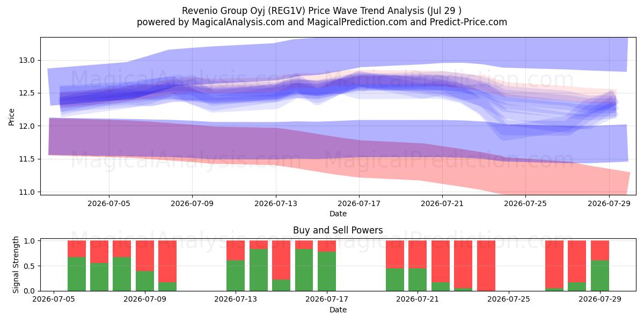Click the green buy segment of the 2026-07-17 bar
This screenshot has height=322, width=644.
pos(326,272)
